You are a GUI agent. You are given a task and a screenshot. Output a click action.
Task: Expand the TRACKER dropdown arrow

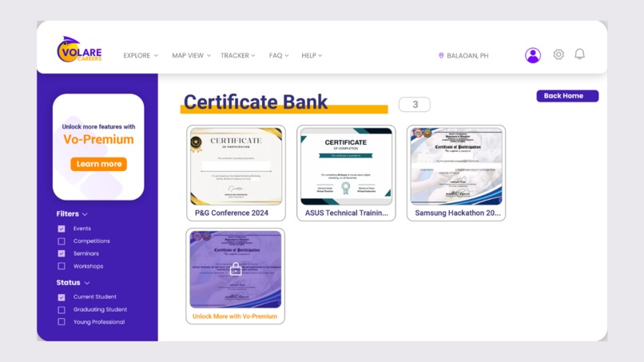[x=253, y=55]
